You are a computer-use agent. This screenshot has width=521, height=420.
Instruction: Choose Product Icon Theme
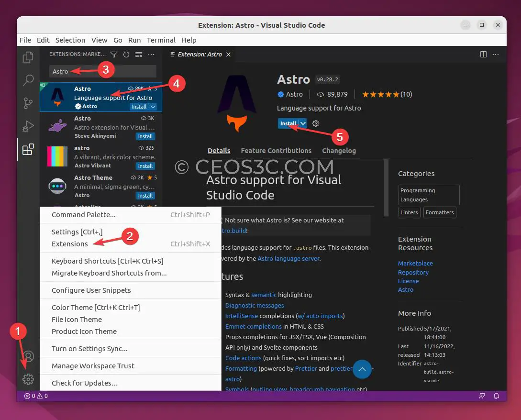pyautogui.click(x=131, y=332)
